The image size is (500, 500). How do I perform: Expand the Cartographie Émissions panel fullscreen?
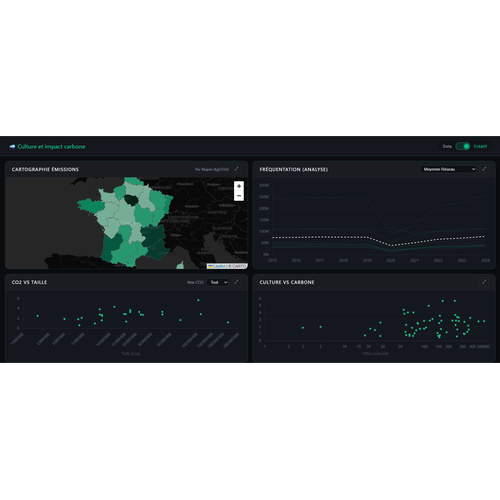coord(236,169)
